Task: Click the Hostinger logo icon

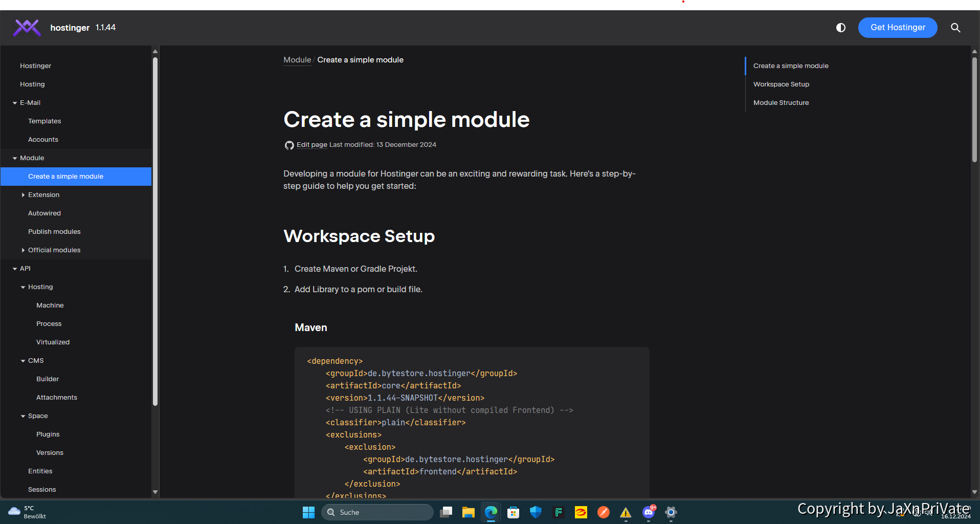Action: (x=27, y=28)
